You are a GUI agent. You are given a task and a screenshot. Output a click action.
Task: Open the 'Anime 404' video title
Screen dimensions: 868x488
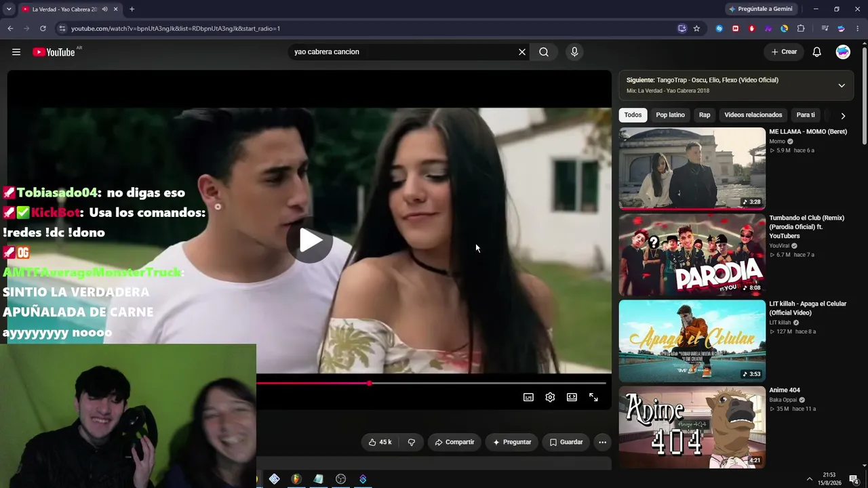785,390
